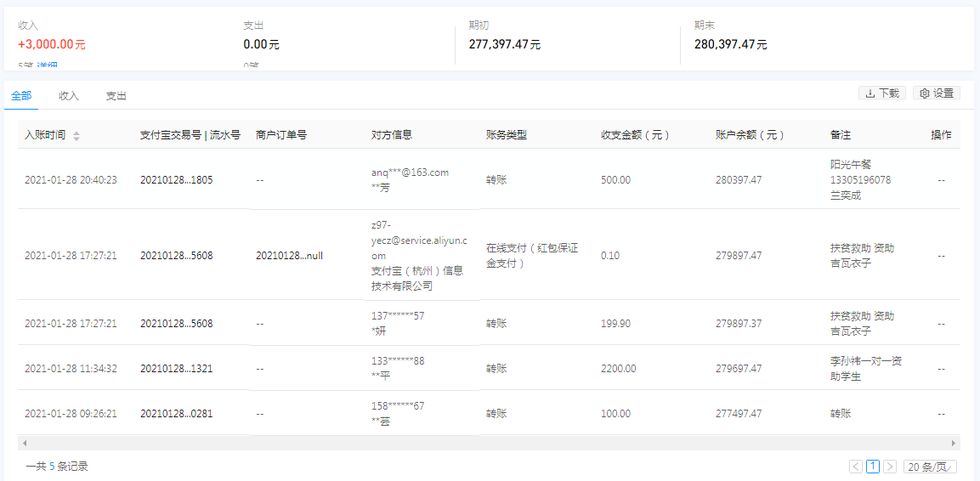
Task: Go to next page with right chevron
Action: click(890, 467)
